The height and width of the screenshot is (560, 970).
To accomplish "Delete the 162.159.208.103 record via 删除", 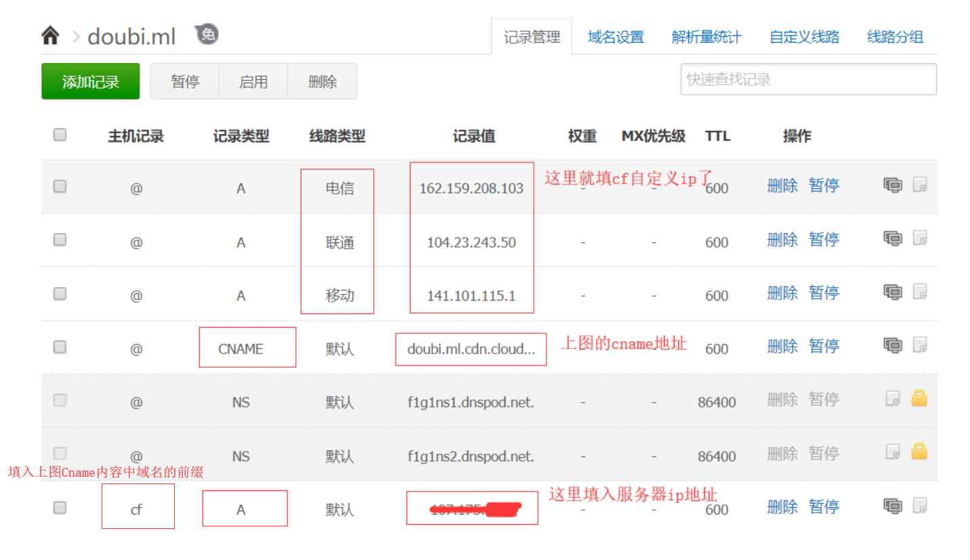I will (x=782, y=185).
